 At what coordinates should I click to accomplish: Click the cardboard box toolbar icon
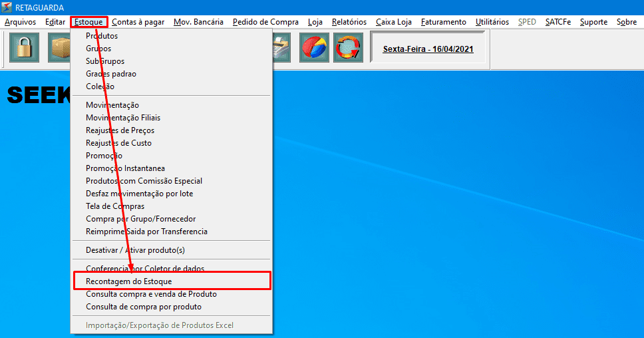tap(60, 48)
